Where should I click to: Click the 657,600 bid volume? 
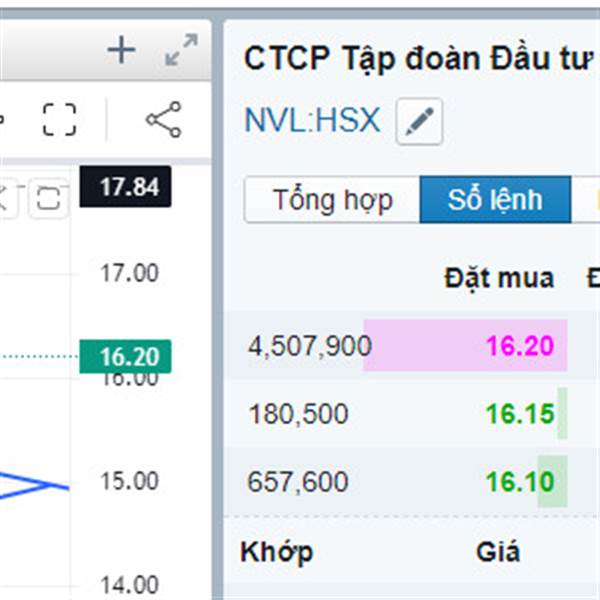(x=298, y=481)
